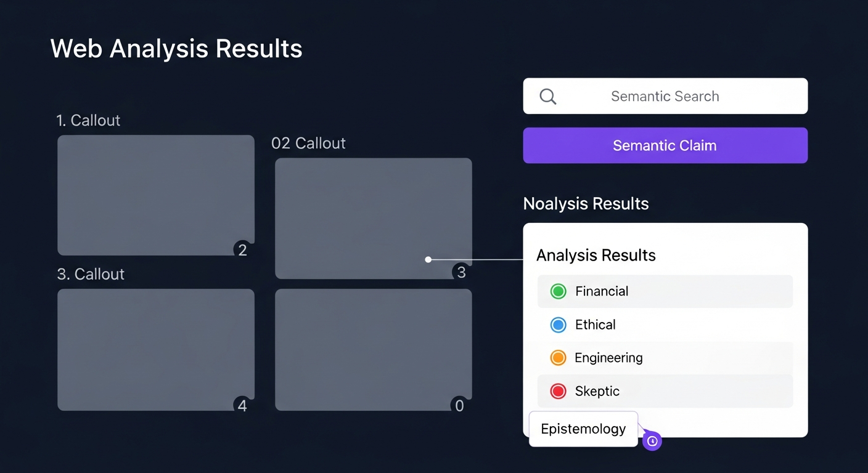Viewport: 868px width, 473px height.
Task: Select the Skeptic radio indicator
Action: (558, 390)
